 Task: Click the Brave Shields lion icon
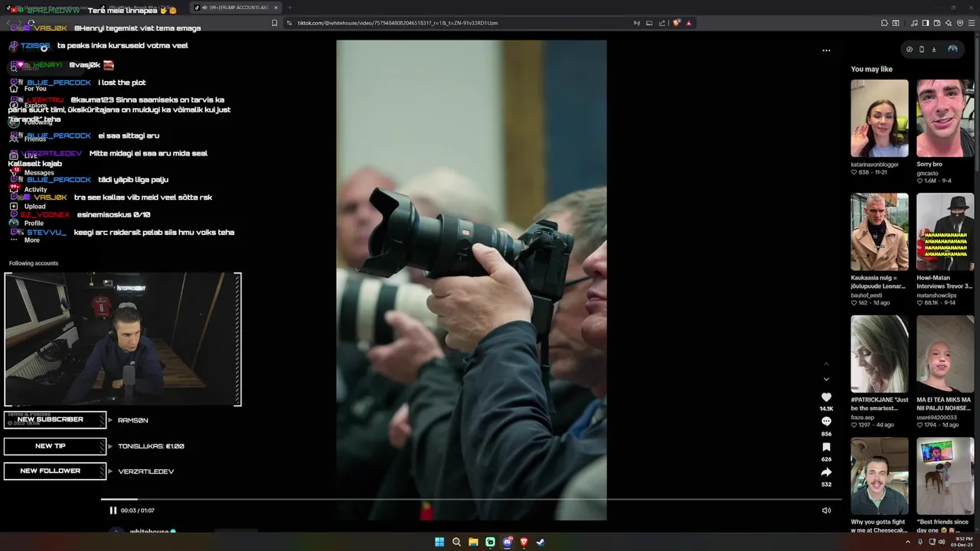click(x=677, y=23)
